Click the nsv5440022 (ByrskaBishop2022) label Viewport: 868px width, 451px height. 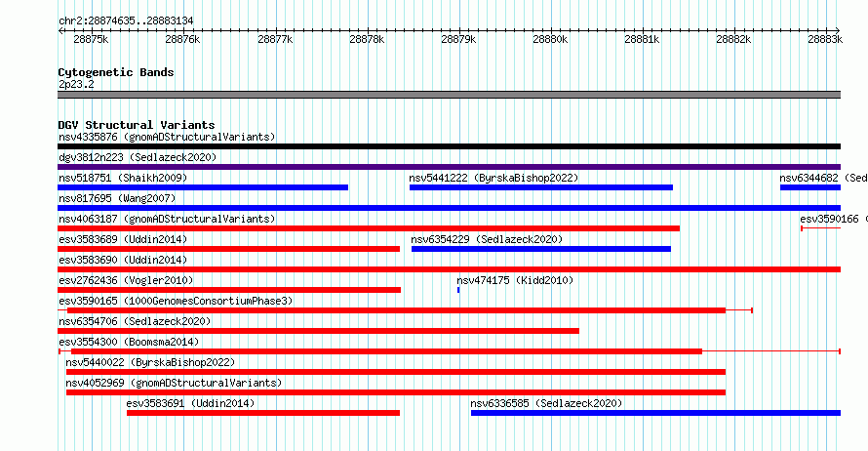(x=150, y=362)
